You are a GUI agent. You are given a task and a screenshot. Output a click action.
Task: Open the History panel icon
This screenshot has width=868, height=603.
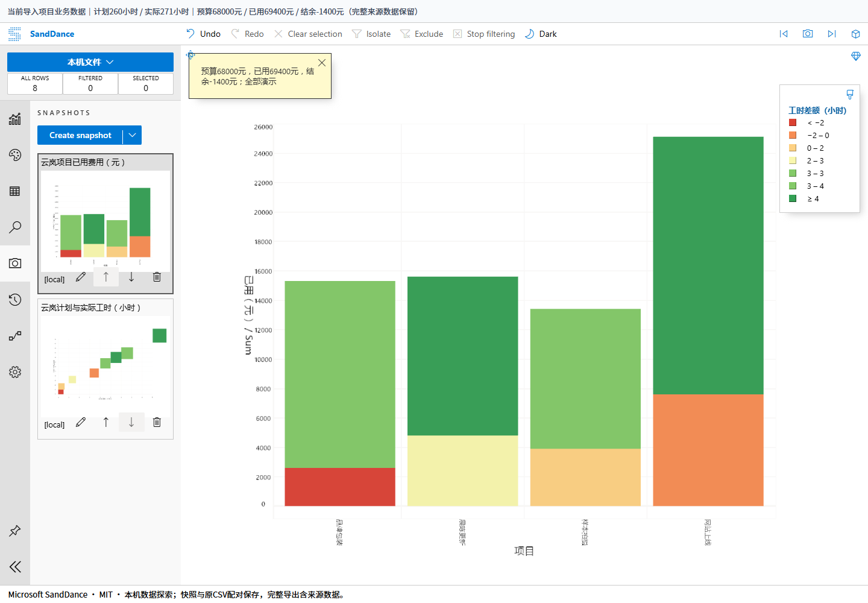coord(15,300)
